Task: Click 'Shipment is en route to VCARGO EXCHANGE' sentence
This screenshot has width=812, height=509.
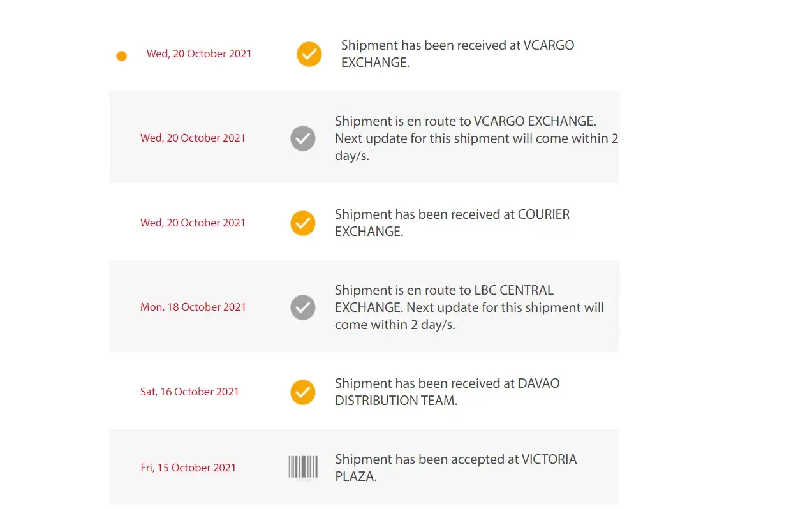Action: point(465,121)
